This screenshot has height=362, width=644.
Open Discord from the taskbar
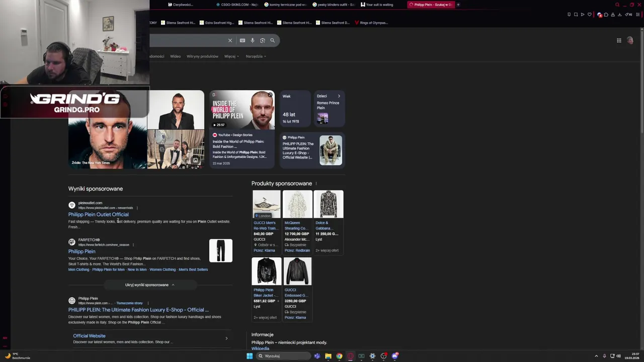pos(395,356)
